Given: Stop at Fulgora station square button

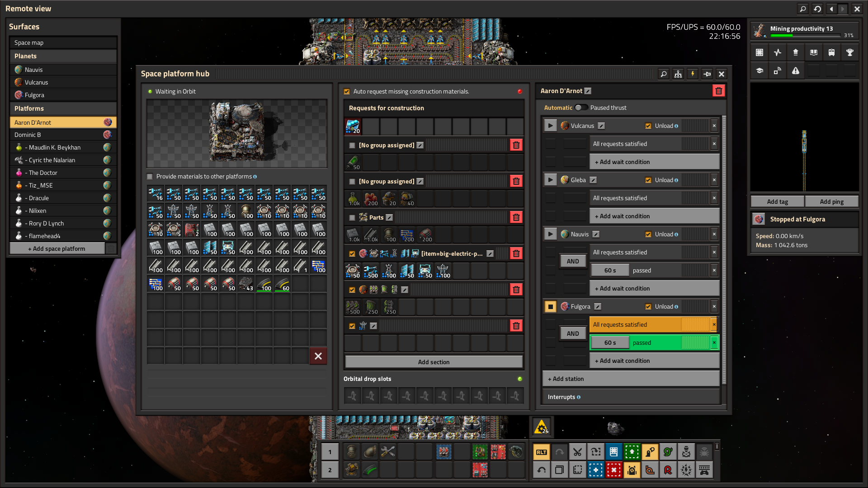Looking at the screenshot, I should (550, 306).
